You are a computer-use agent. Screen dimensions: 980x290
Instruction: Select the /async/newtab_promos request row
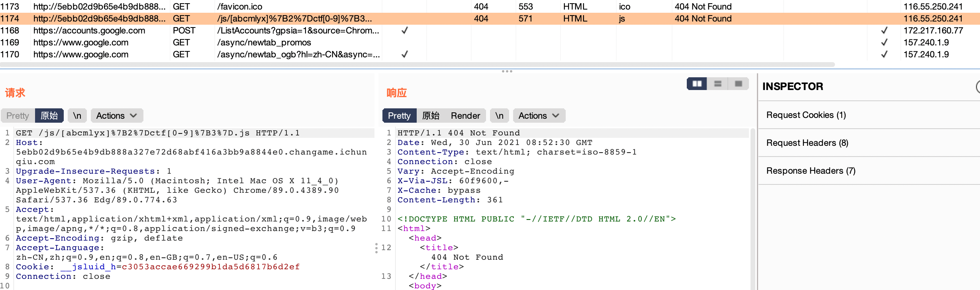264,43
